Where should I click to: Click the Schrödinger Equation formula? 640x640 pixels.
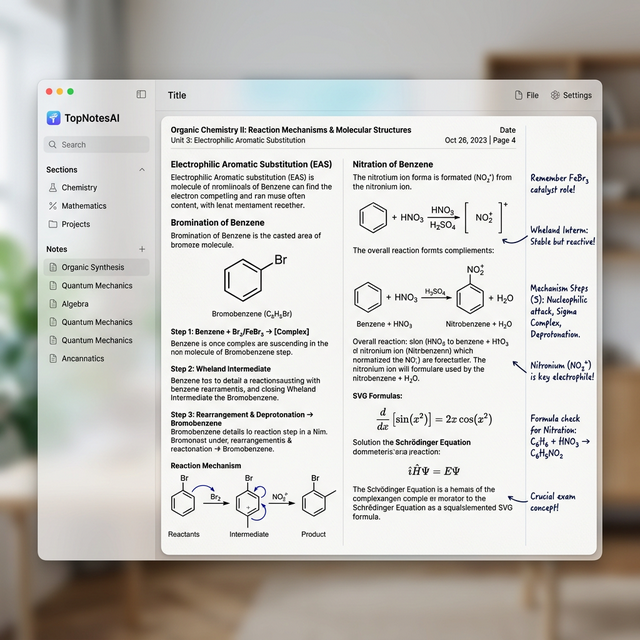point(434,471)
